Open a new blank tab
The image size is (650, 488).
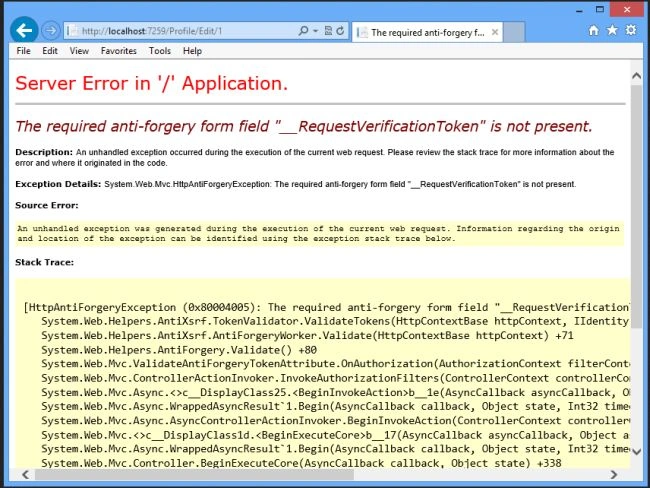click(514, 32)
